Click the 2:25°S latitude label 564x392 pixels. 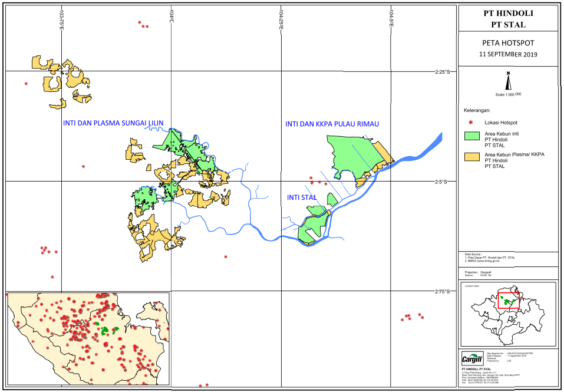pos(443,72)
